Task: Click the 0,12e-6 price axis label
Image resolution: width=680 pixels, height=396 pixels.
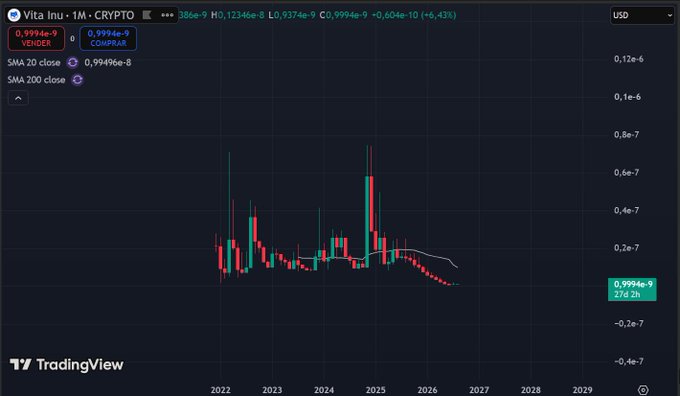Action: pos(629,59)
